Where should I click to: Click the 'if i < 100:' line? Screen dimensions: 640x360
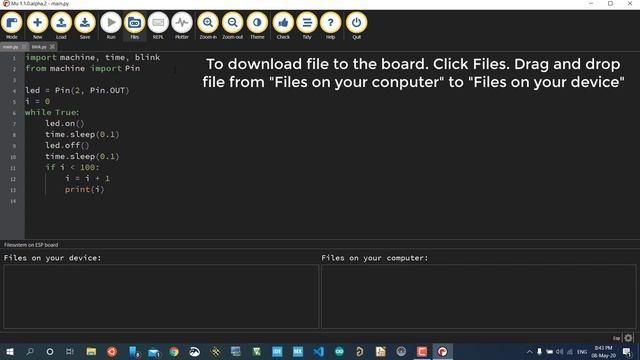pos(72,167)
